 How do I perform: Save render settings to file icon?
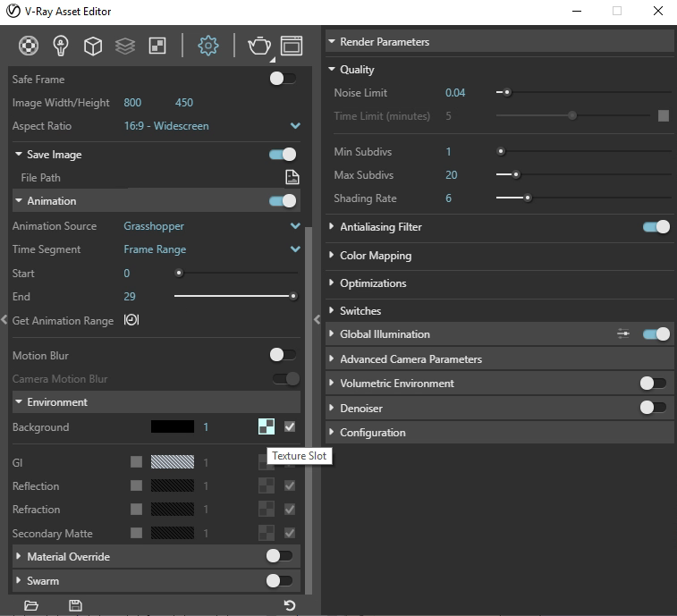point(75,605)
